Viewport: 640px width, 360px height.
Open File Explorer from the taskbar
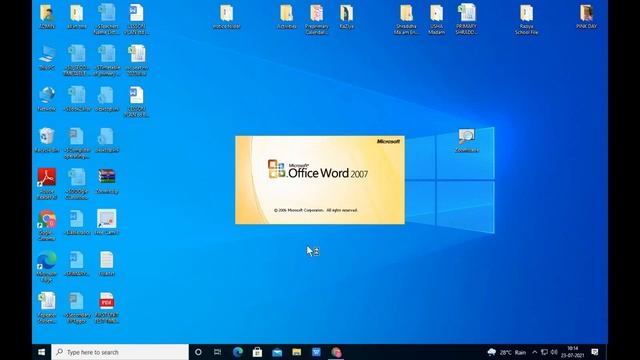tap(296, 352)
